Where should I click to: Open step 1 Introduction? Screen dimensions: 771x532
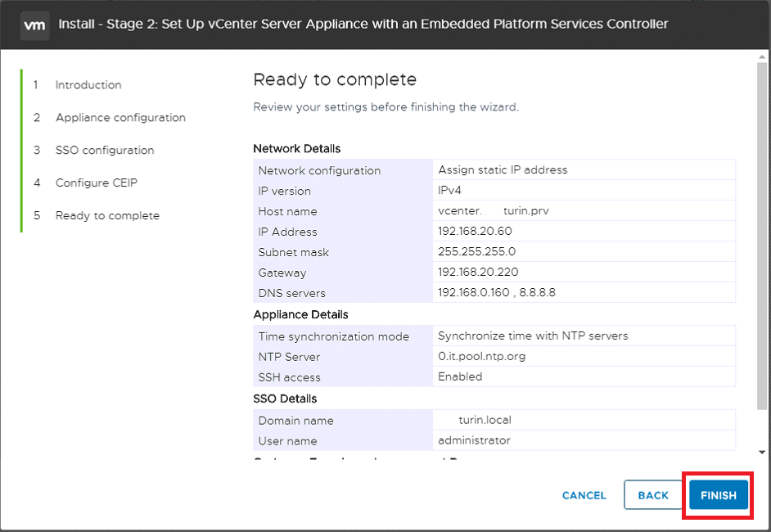[x=88, y=84]
